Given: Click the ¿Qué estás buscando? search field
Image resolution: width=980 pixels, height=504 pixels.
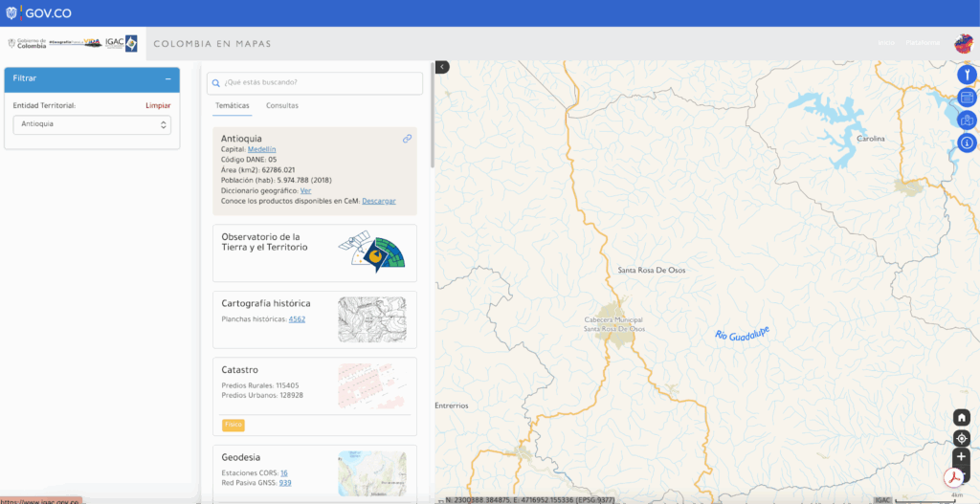Looking at the screenshot, I should pos(316,83).
